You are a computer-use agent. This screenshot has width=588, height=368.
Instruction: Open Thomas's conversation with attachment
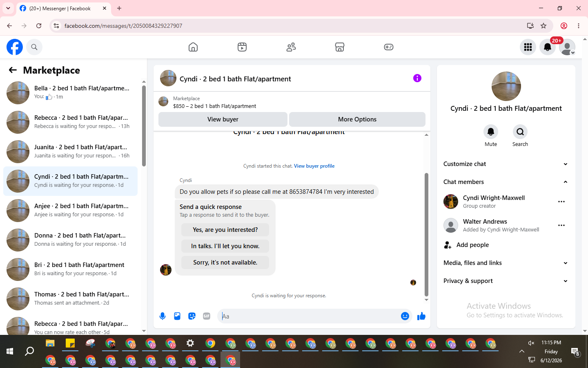(x=70, y=299)
